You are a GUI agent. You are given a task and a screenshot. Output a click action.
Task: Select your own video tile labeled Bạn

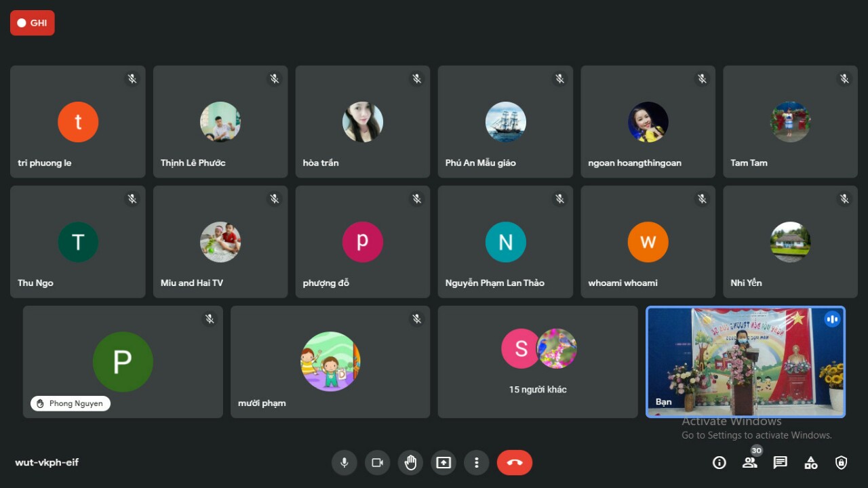(745, 362)
